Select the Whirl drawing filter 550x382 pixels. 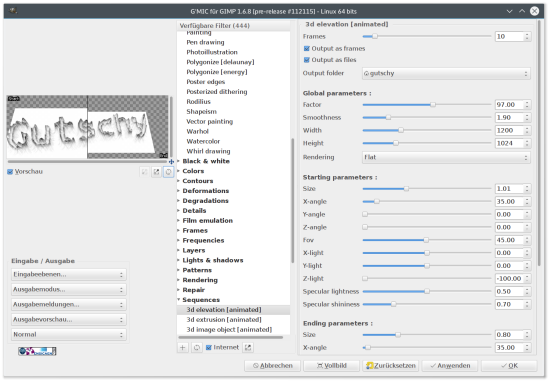click(208, 151)
